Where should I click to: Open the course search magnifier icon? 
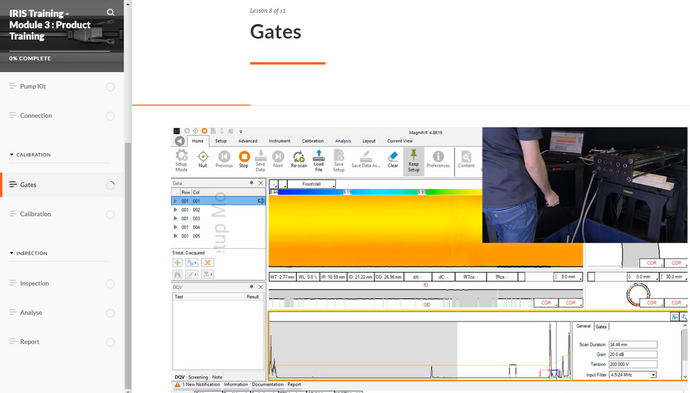click(110, 12)
